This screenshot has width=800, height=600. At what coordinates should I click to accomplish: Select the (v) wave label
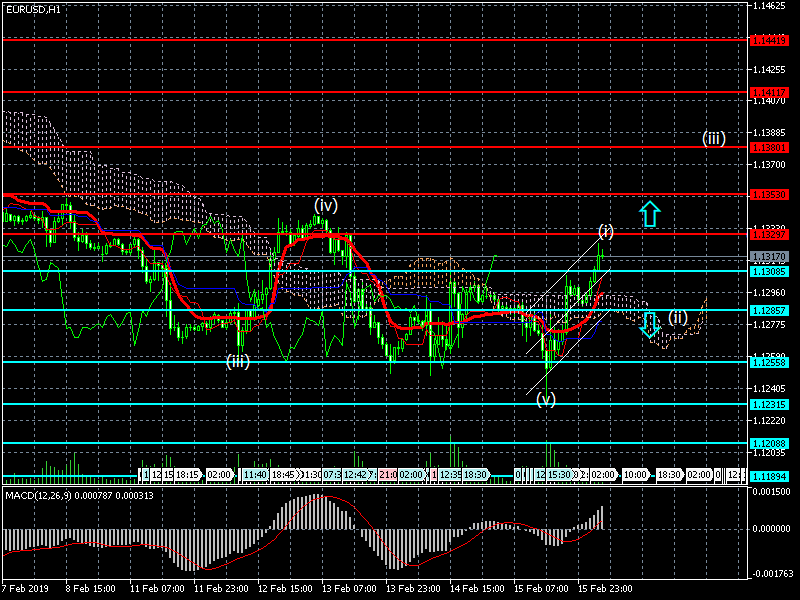[x=545, y=399]
